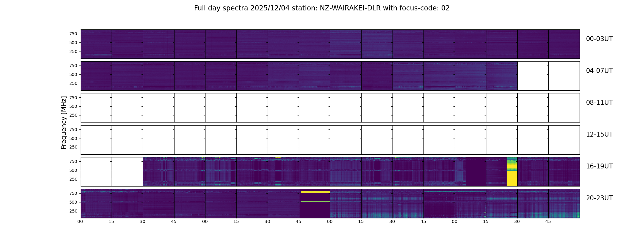Click the bright yellow burst in the 16-19UT spectrum
644x245 pixels.
point(512,172)
